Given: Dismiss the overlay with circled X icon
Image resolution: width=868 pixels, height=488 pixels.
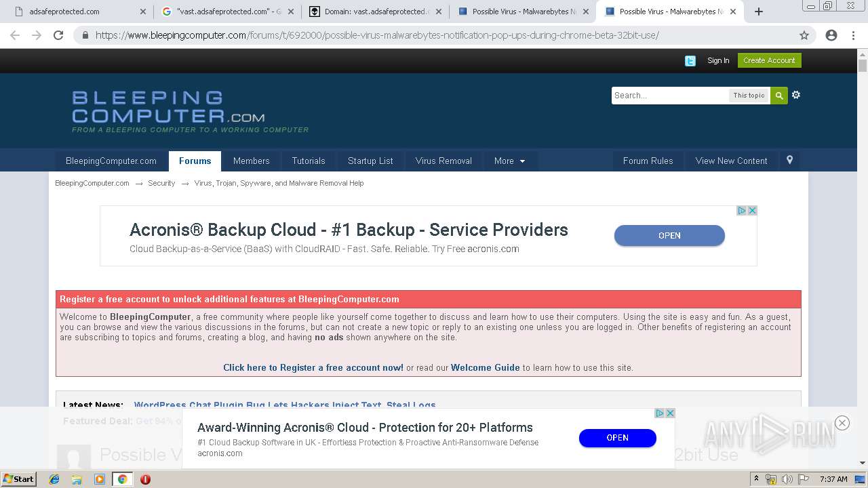Looking at the screenshot, I should [842, 423].
